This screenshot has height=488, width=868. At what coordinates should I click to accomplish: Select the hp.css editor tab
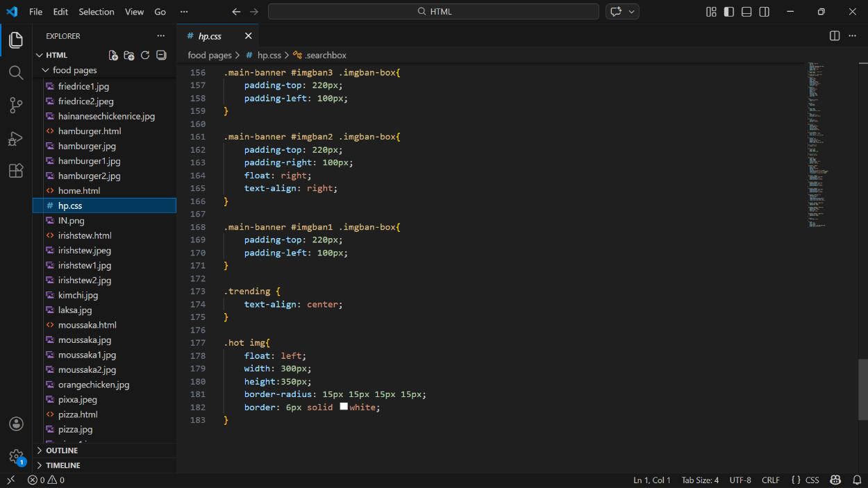tap(210, 36)
